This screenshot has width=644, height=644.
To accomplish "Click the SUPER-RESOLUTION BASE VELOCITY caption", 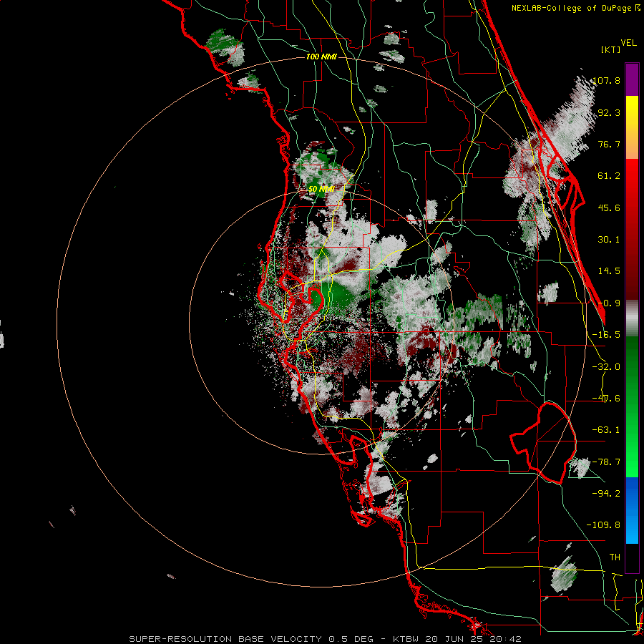I will point(227,639).
